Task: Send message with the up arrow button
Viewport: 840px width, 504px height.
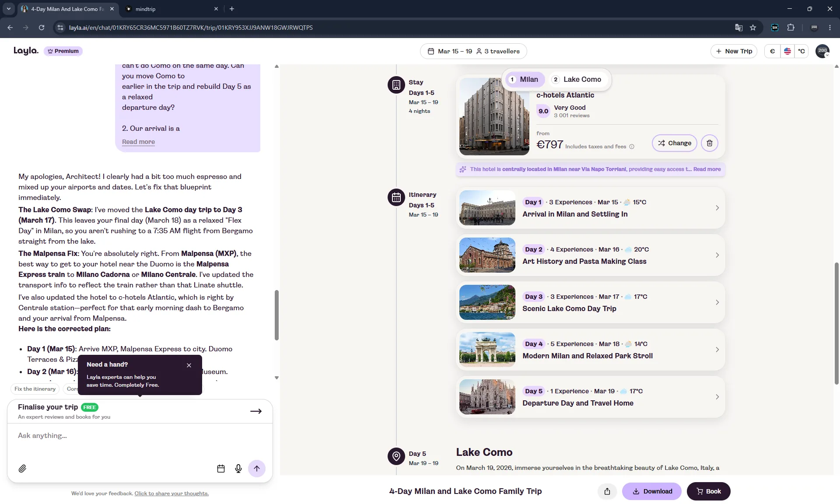Action: (x=257, y=469)
